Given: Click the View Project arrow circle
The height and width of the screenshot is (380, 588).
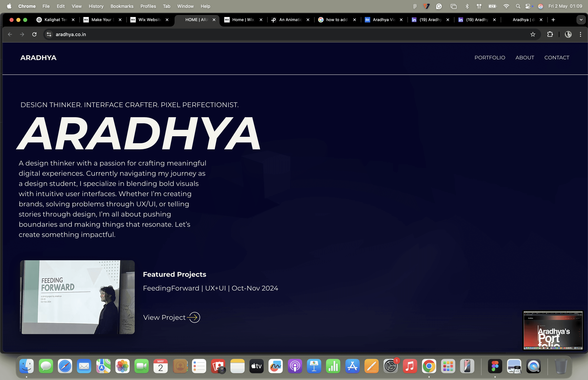Looking at the screenshot, I should [x=194, y=317].
